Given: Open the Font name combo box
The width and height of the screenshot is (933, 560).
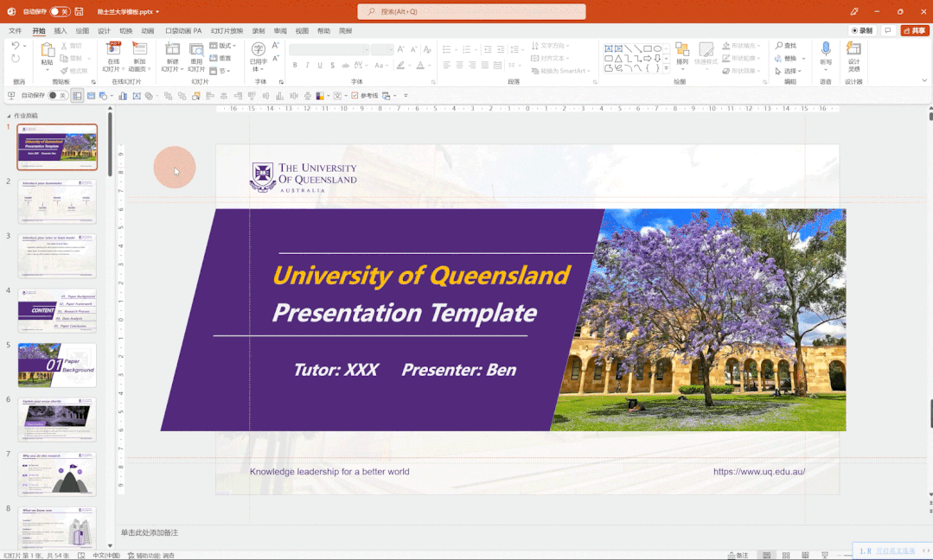Looking at the screenshot, I should click(329, 50).
